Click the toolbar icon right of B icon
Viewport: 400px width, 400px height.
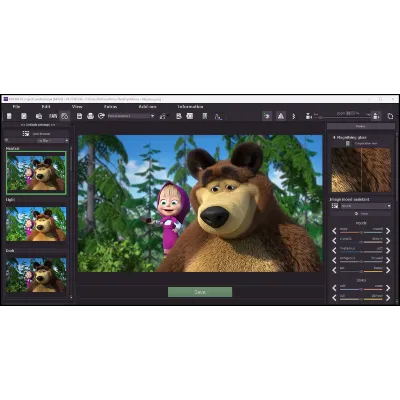coord(190,116)
